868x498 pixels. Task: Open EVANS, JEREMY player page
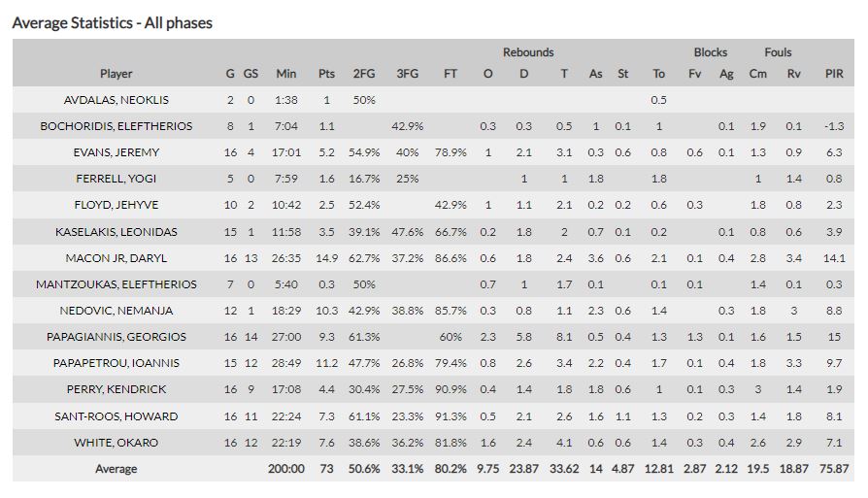[x=117, y=152]
